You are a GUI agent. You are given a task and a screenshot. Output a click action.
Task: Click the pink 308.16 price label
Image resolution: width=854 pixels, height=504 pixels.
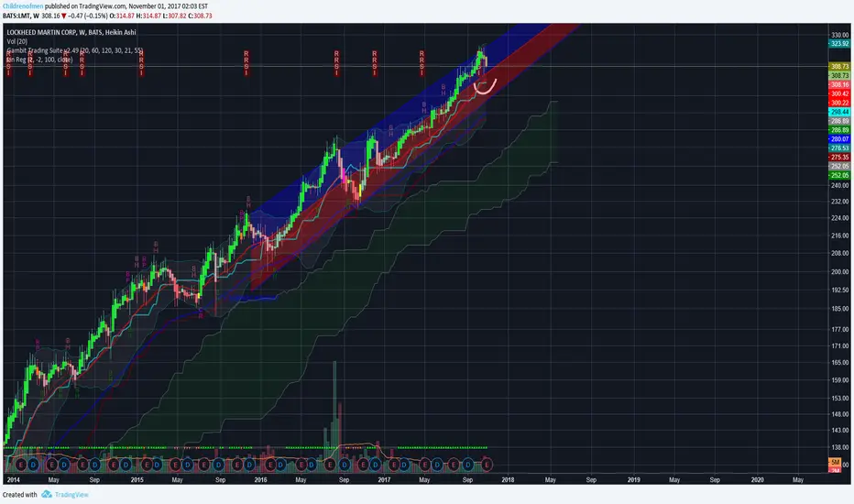839,84
